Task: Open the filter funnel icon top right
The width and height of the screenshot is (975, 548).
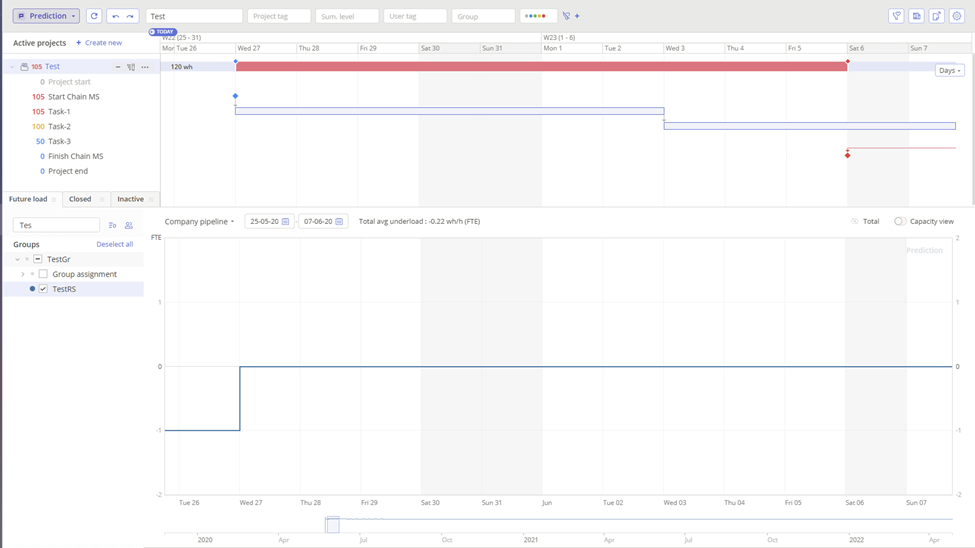Action: coord(896,16)
